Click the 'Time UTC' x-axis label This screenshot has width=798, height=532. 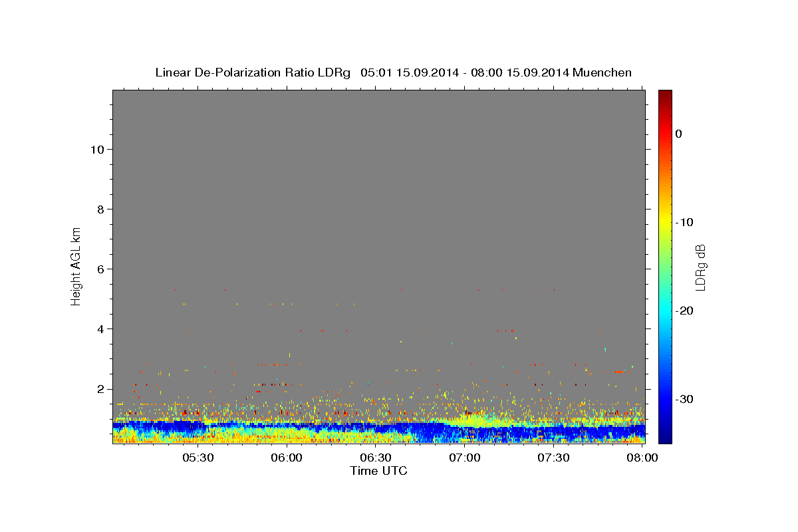[x=378, y=471]
